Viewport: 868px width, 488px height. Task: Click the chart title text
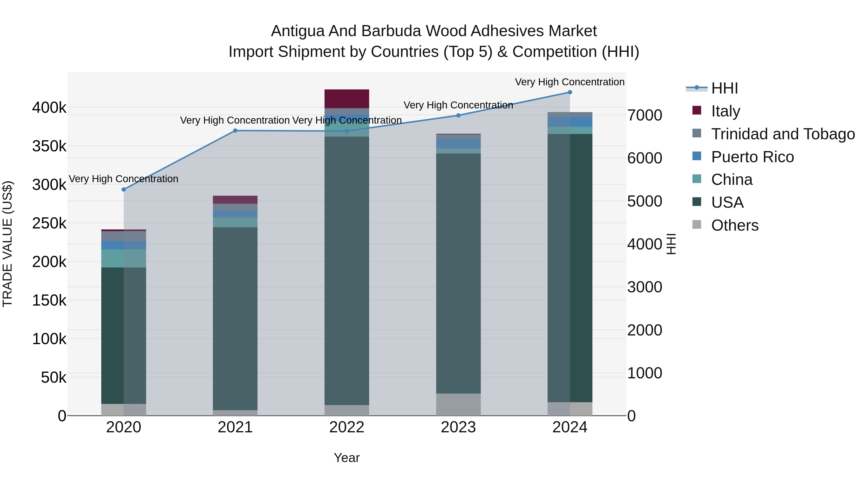[434, 41]
